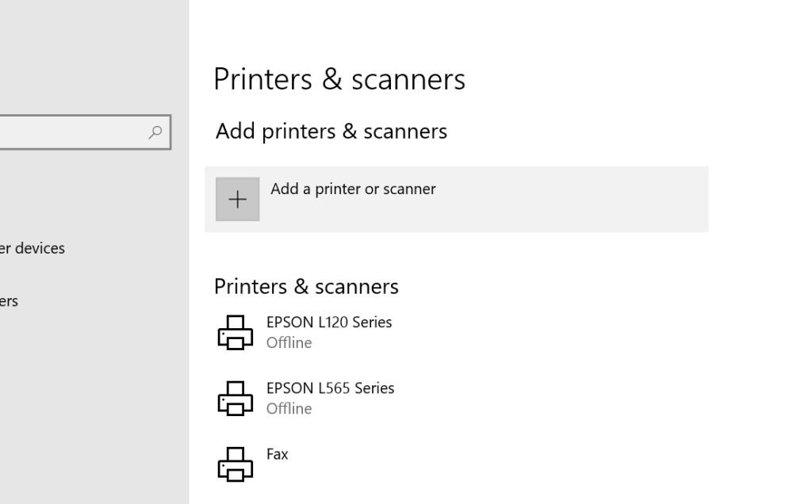Click the Fax device icon
The height and width of the screenshot is (504, 812).
tap(235, 464)
